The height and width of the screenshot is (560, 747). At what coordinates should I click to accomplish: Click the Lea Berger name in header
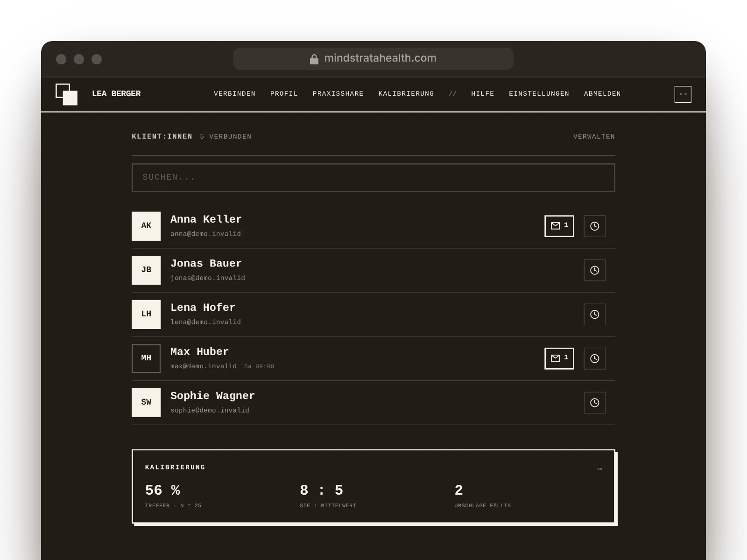point(116,94)
